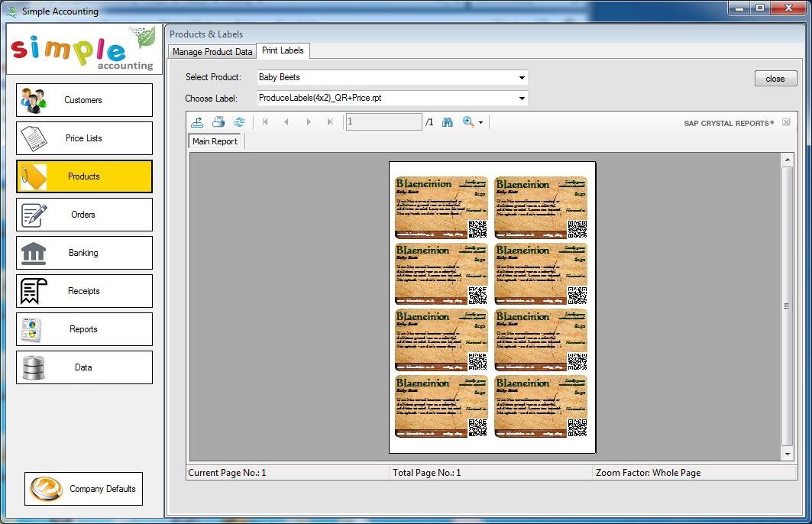Click 'Total Page No.: 1' status text
Image resolution: width=812 pixels, height=524 pixels.
click(x=426, y=473)
